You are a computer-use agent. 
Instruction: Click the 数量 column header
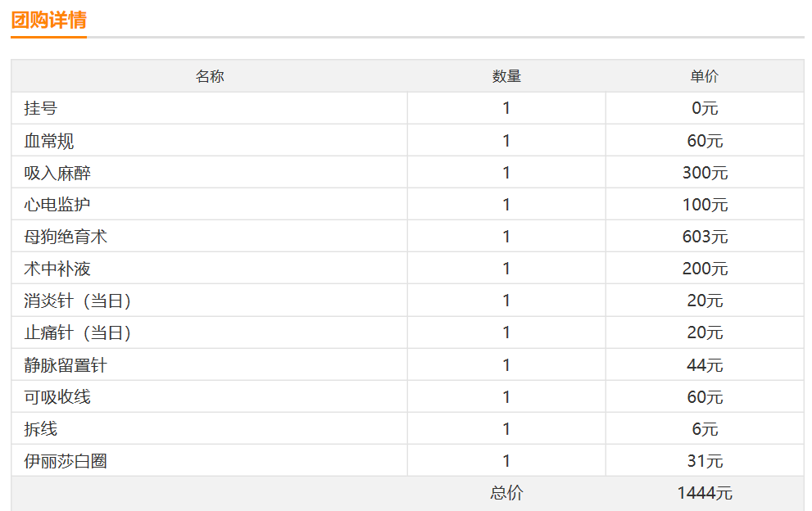point(506,77)
